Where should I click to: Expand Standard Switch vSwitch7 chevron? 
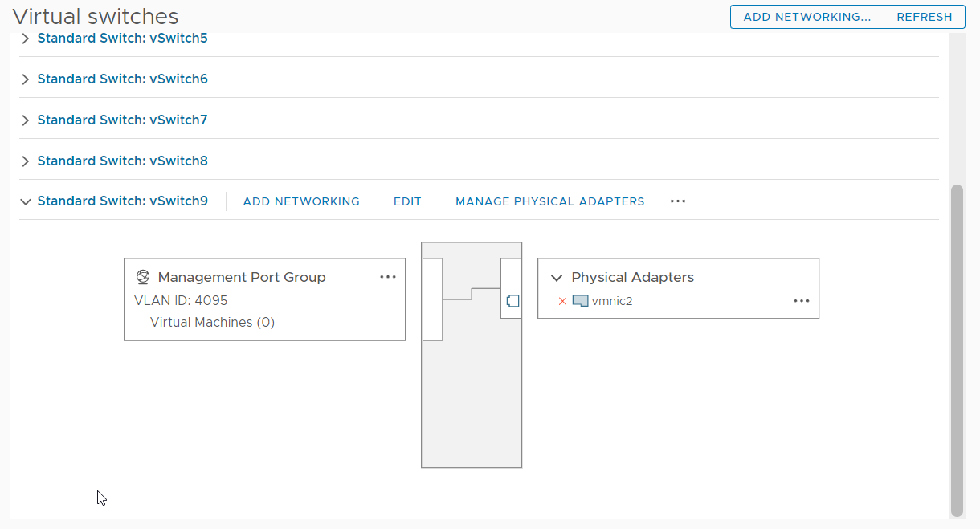point(26,120)
